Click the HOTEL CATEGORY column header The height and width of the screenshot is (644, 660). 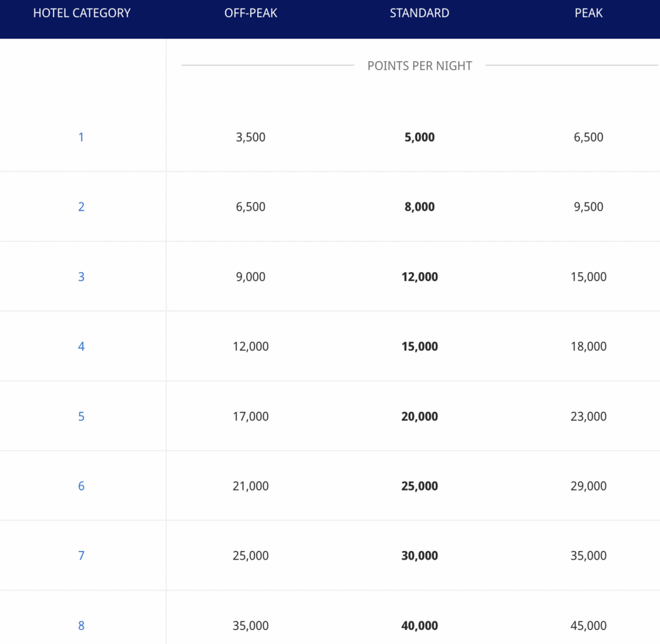click(x=81, y=12)
